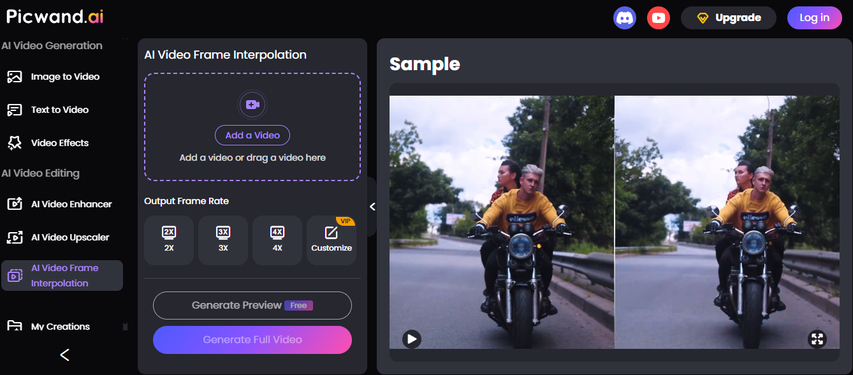Click the Output Frame Rate label

(x=187, y=201)
